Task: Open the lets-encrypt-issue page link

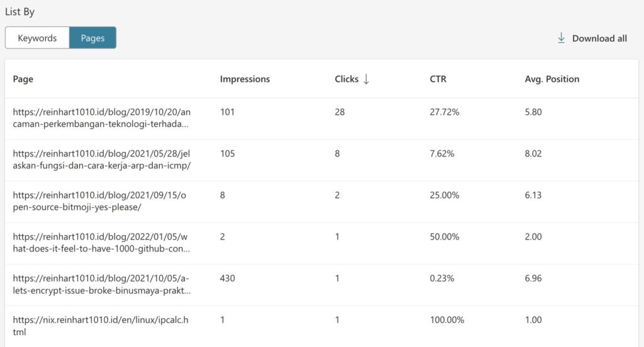Action: [x=101, y=284]
